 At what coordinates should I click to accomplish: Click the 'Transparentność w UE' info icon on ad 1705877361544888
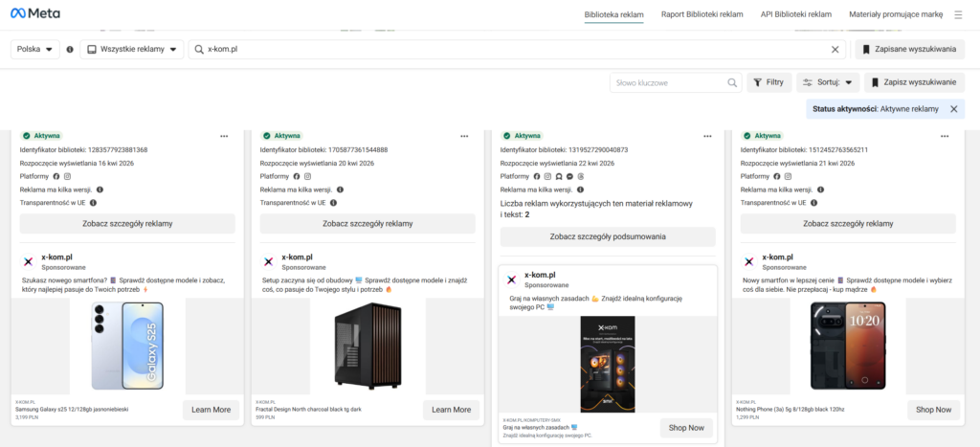click(x=333, y=203)
